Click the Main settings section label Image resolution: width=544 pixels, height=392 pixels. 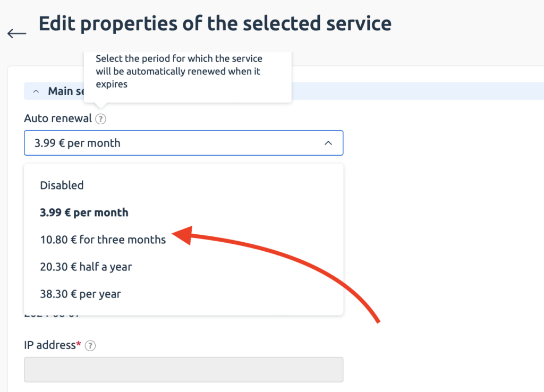pos(66,91)
